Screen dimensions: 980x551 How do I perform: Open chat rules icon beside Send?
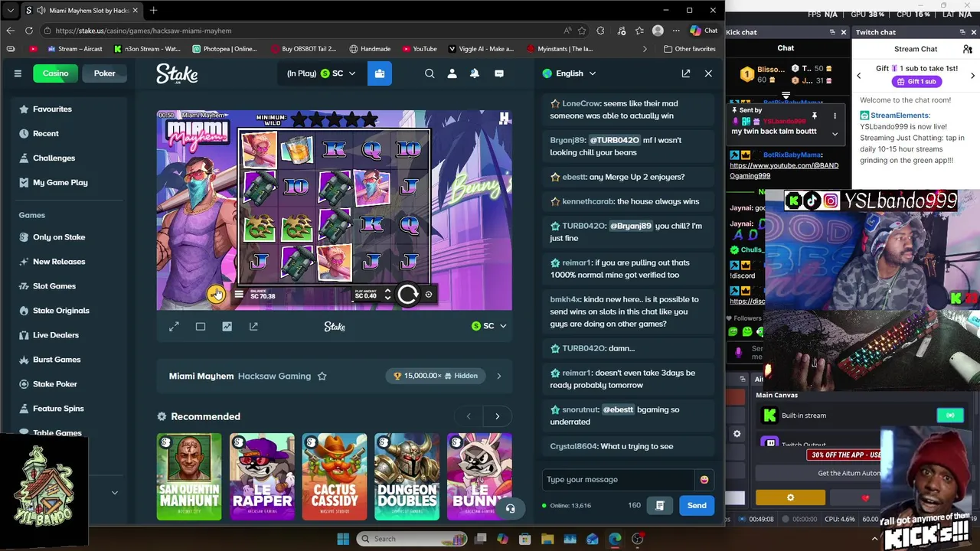[659, 505]
